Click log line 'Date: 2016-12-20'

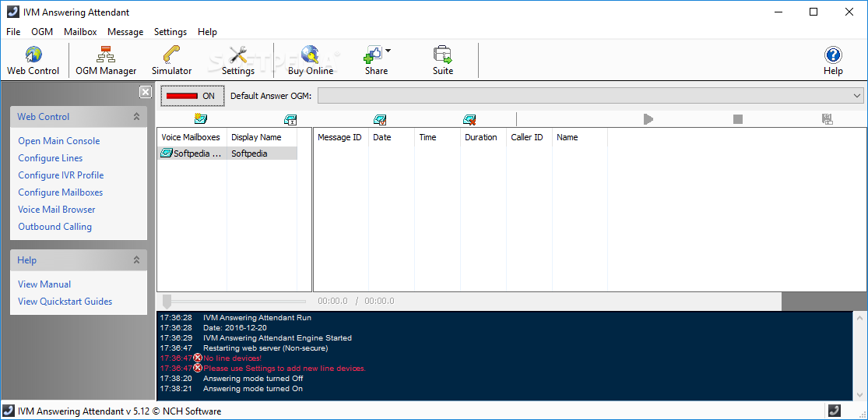click(x=235, y=328)
